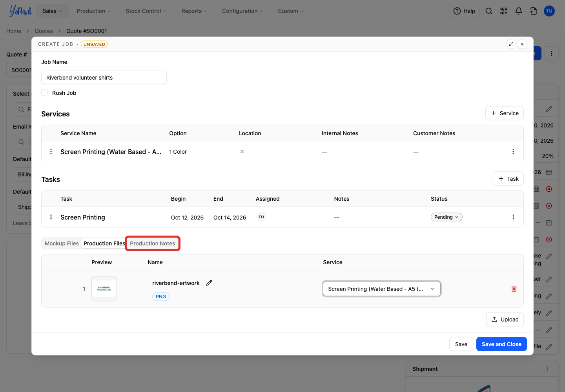The height and width of the screenshot is (392, 565).
Task: Grab the drag handle of Screen Printing task
Action: point(51,217)
